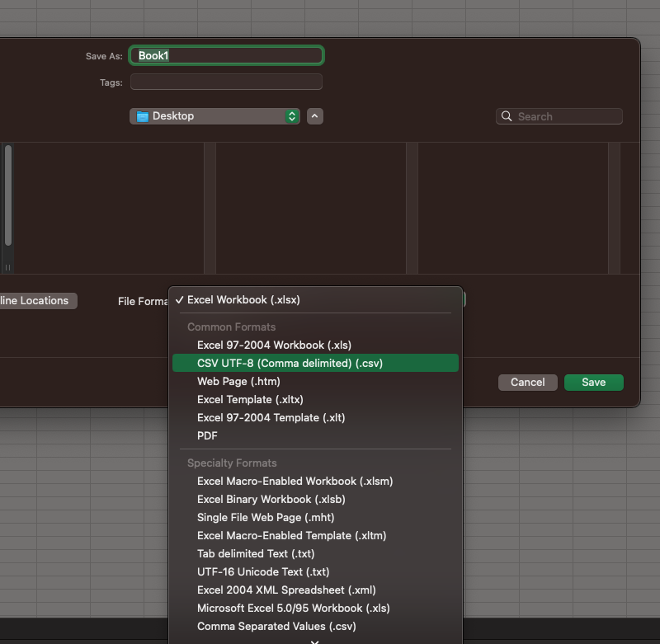Click the scroll-down arrow at menu bottom
This screenshot has width=660, height=644.
314,640
